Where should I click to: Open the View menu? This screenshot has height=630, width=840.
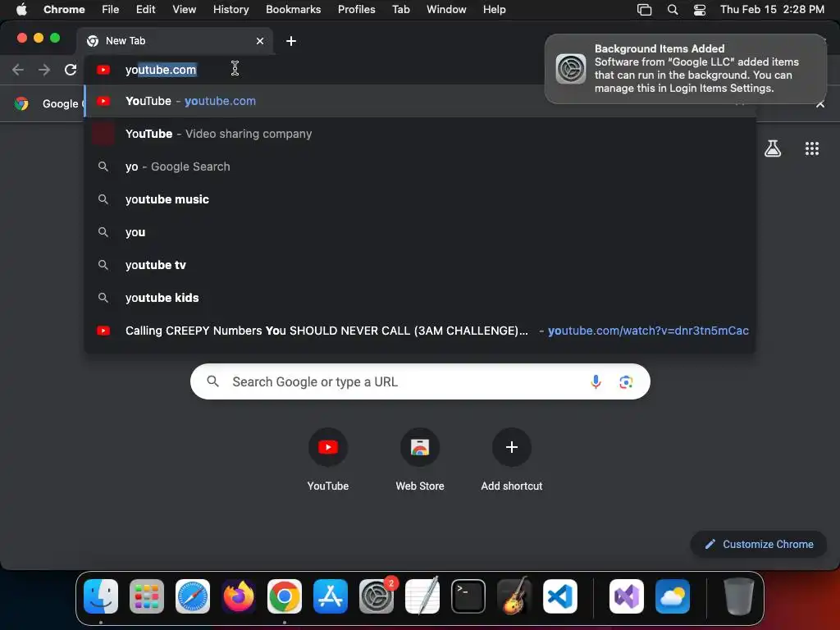tap(185, 9)
